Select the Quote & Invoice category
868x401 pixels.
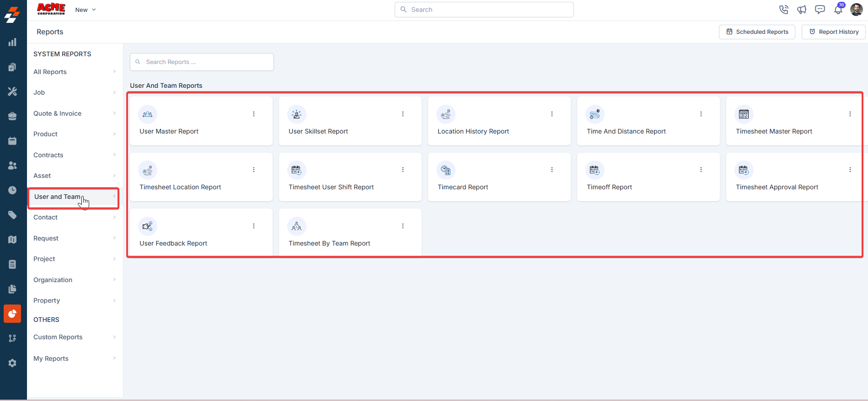(75, 113)
